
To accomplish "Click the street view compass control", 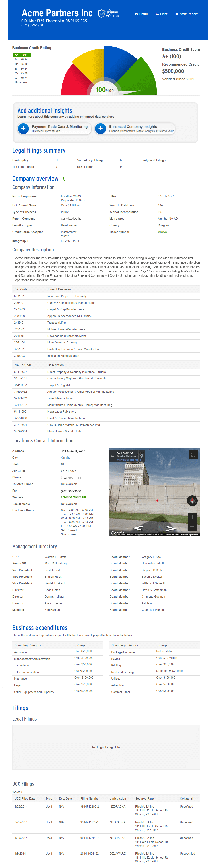I will [192, 501].
